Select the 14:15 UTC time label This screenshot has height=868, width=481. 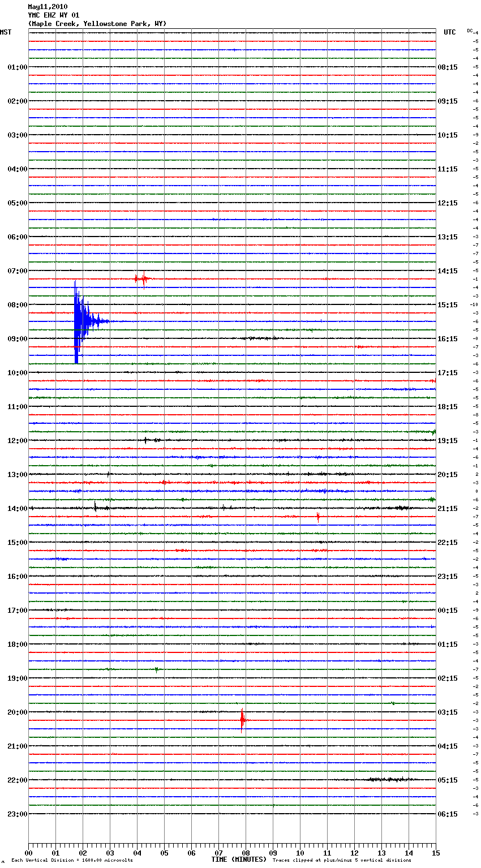tap(448, 271)
